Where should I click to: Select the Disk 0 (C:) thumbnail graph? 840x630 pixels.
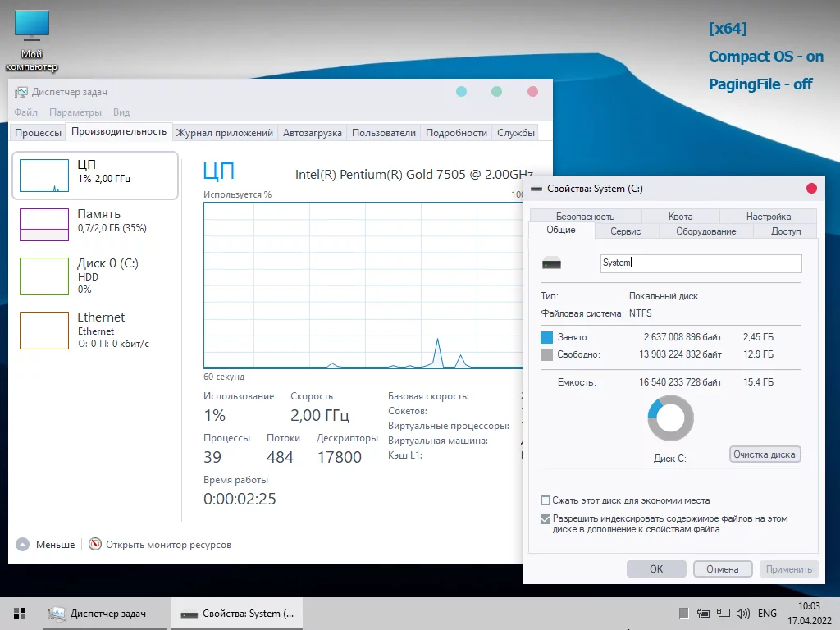click(x=44, y=276)
